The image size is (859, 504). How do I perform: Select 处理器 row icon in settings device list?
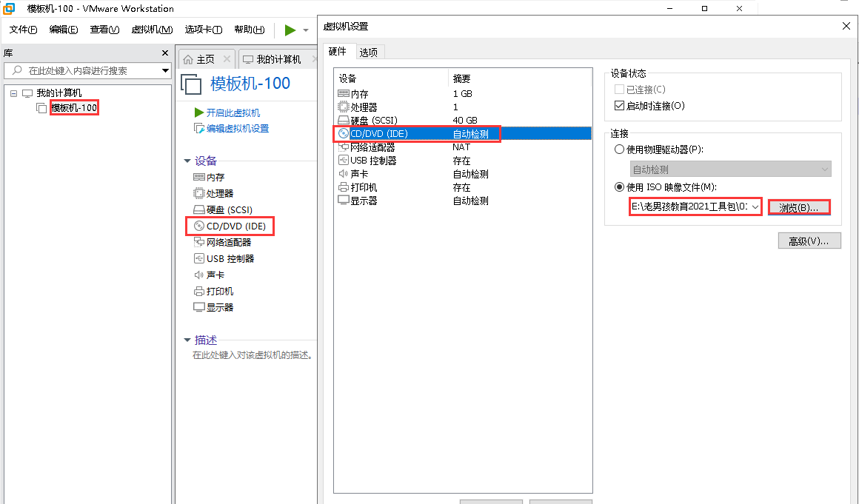click(x=344, y=107)
